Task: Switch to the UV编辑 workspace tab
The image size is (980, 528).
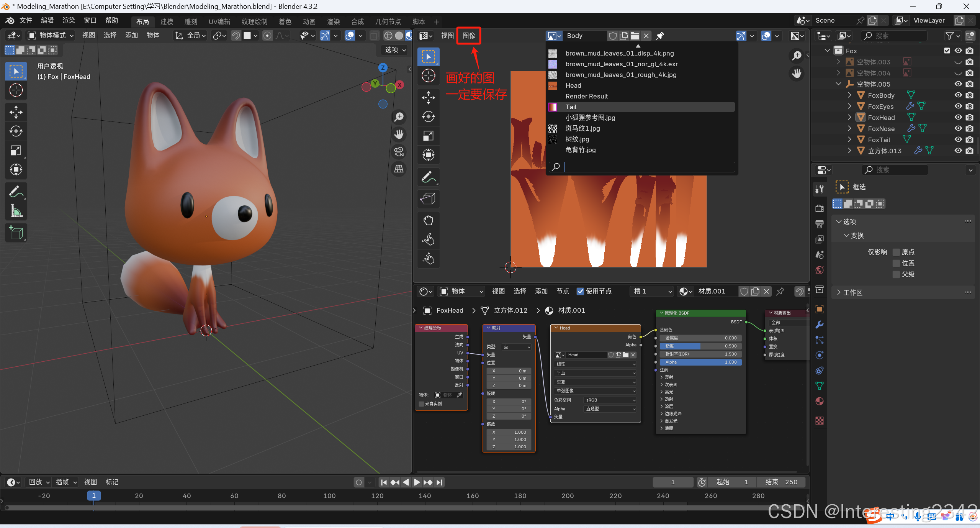Action: click(x=219, y=21)
